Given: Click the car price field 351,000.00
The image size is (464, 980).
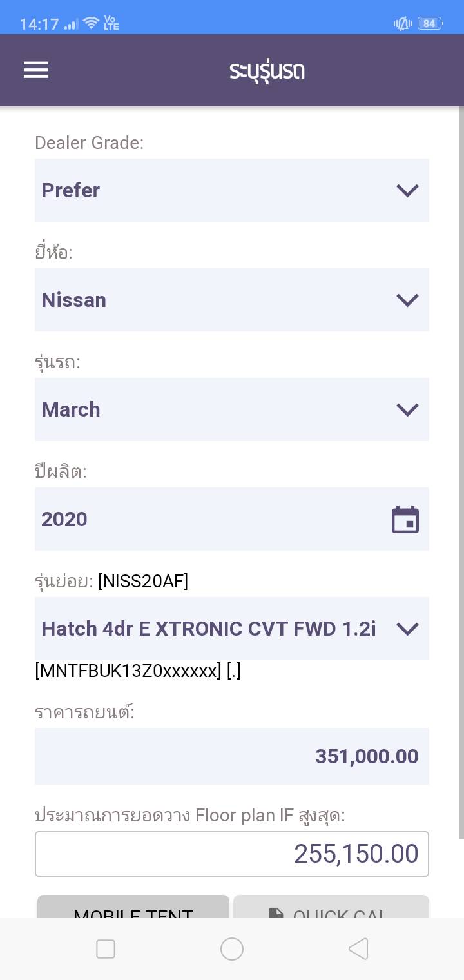Looking at the screenshot, I should click(232, 756).
